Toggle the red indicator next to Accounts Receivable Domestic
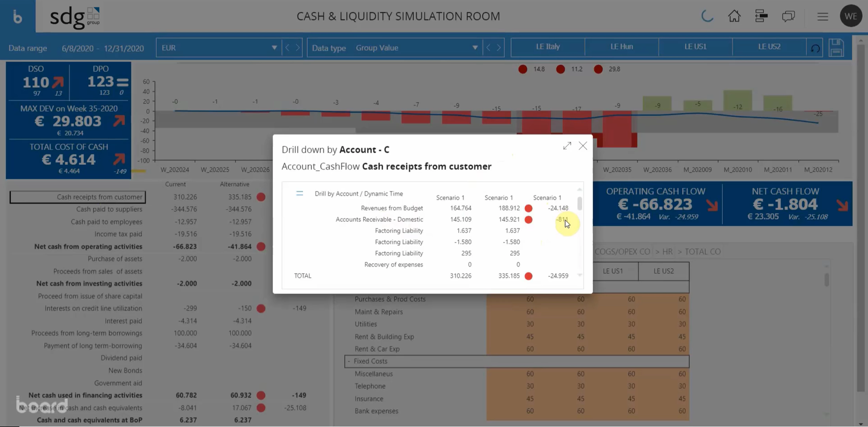 click(529, 219)
